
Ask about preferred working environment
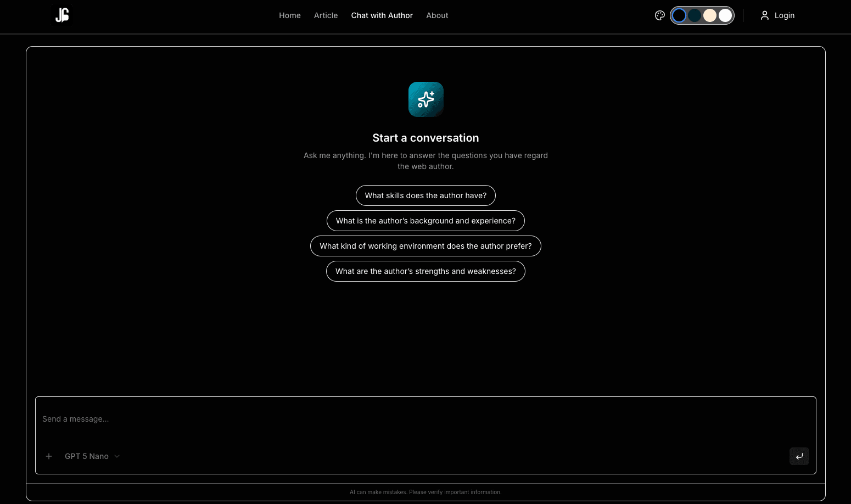coord(425,246)
